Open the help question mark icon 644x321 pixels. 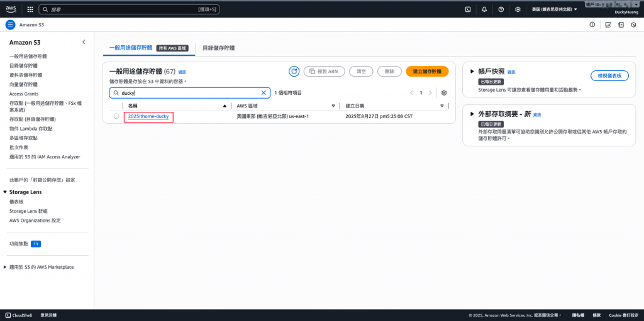point(501,9)
